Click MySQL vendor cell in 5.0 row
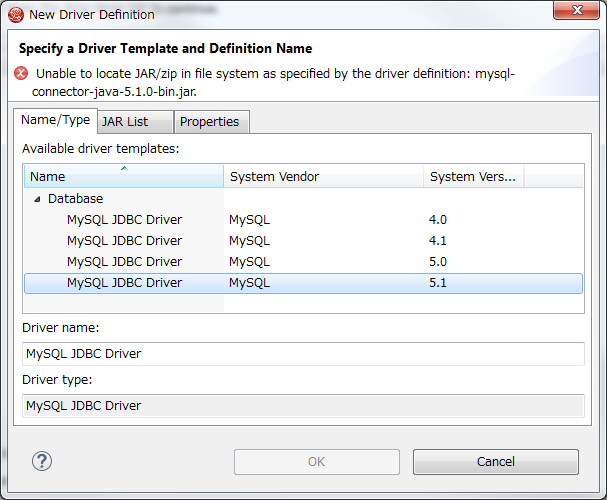Viewport: 607px width, 500px height. 250,262
